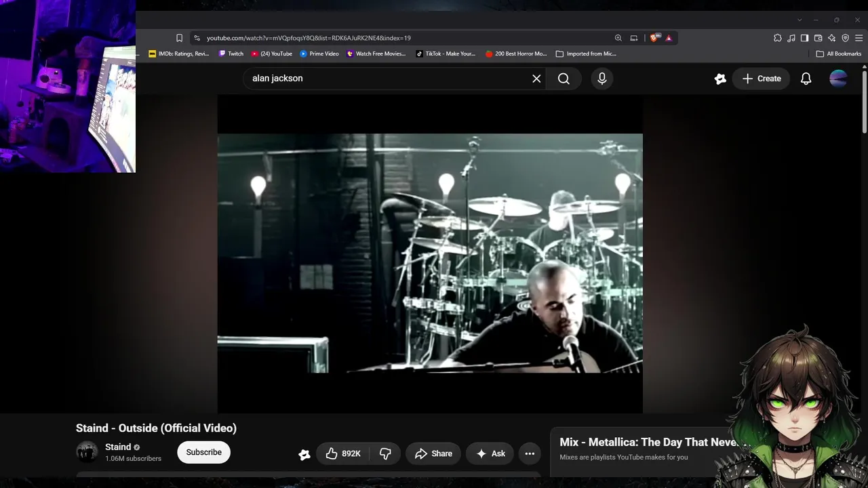This screenshot has width=868, height=488.
Task: Click the star icon left of Create
Action: (x=720, y=79)
